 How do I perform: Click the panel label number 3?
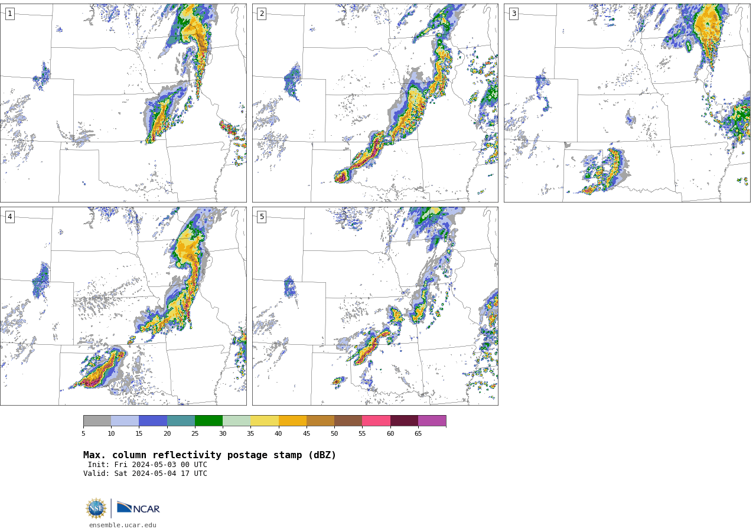[x=514, y=14]
